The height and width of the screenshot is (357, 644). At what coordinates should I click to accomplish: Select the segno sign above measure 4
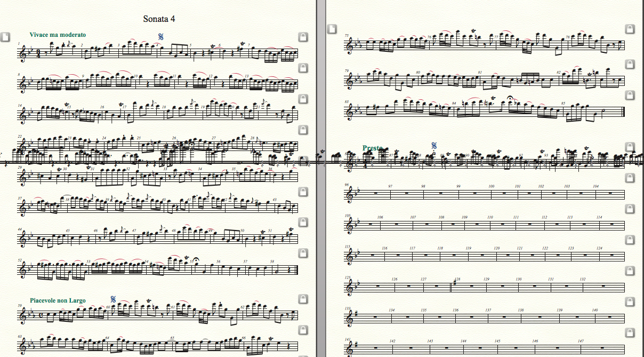160,37
